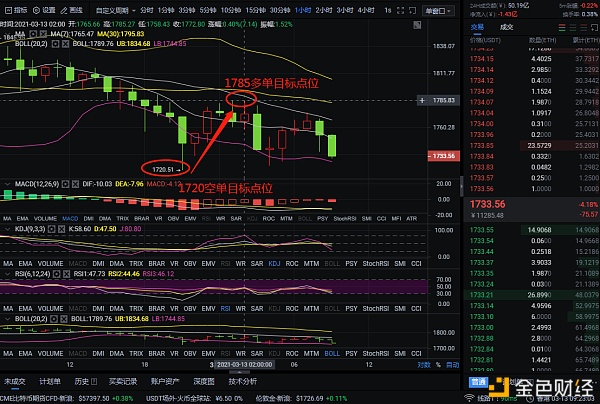Select the 1734.15 ask order row

pyautogui.click(x=534, y=59)
